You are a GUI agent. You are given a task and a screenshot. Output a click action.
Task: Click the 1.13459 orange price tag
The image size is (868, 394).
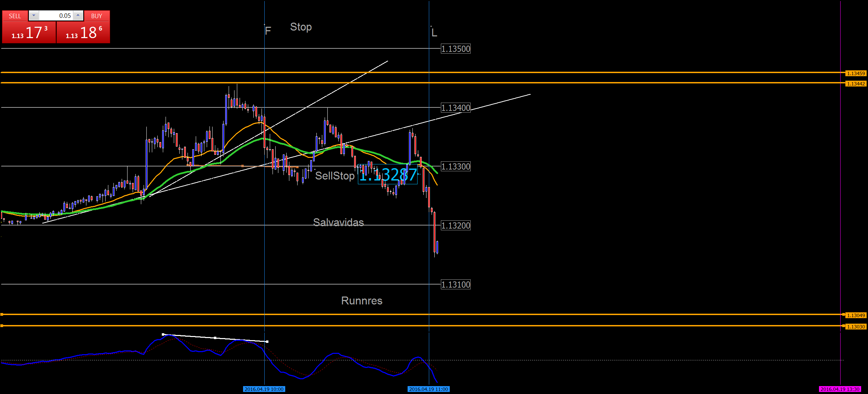(856, 73)
